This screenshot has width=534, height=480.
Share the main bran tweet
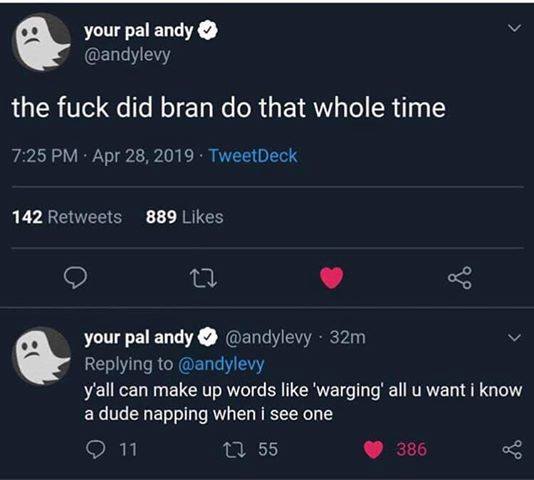coord(460,278)
